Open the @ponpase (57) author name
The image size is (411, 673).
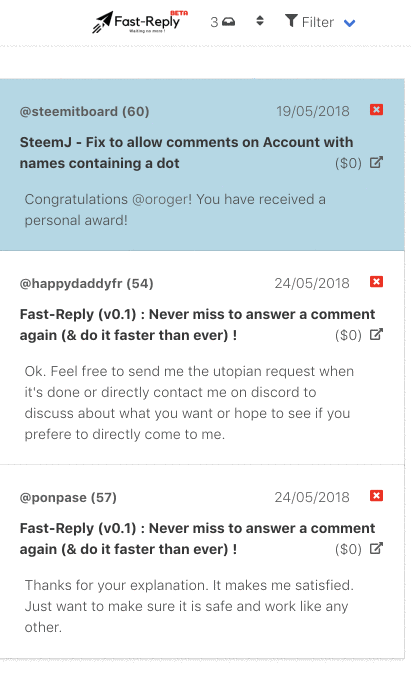68,498
